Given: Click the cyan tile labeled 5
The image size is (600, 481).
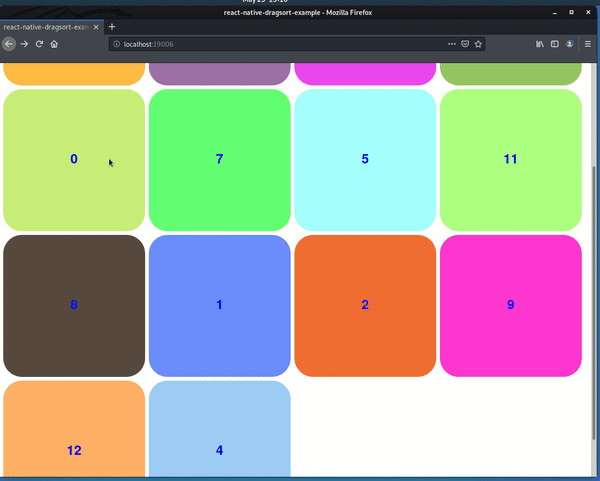Looking at the screenshot, I should 365,160.
